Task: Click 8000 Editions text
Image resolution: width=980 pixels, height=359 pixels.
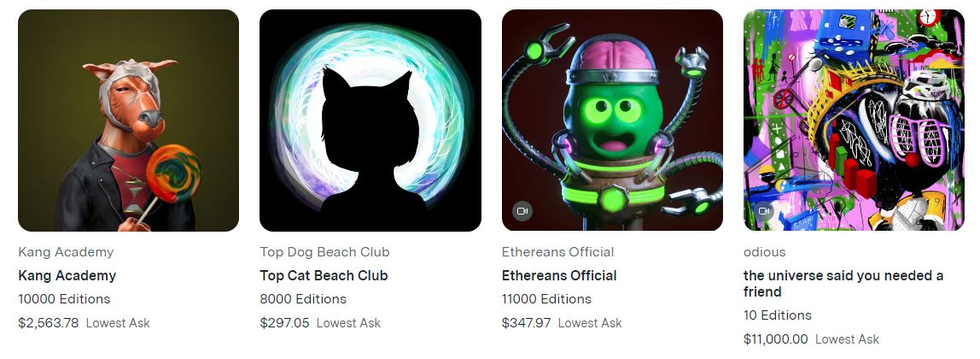Action: [x=303, y=299]
